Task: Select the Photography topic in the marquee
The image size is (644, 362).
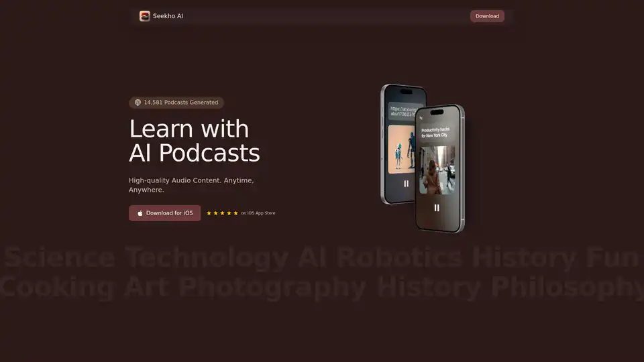Action: pos(272,288)
